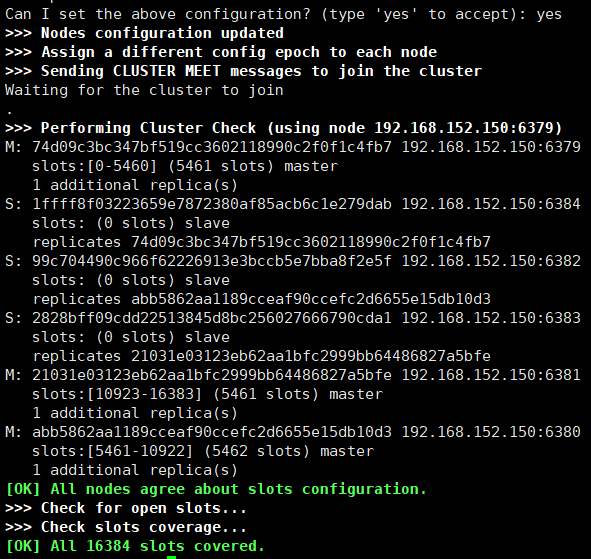This screenshot has height=559, width=591.
Task: Click the green terminal cursor block
Action: 171,557
